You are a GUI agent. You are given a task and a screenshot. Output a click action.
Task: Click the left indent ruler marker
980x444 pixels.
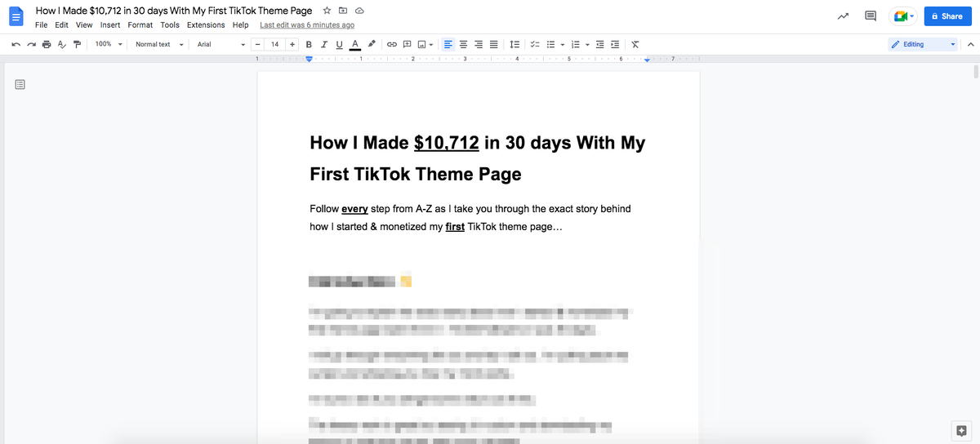310,59
